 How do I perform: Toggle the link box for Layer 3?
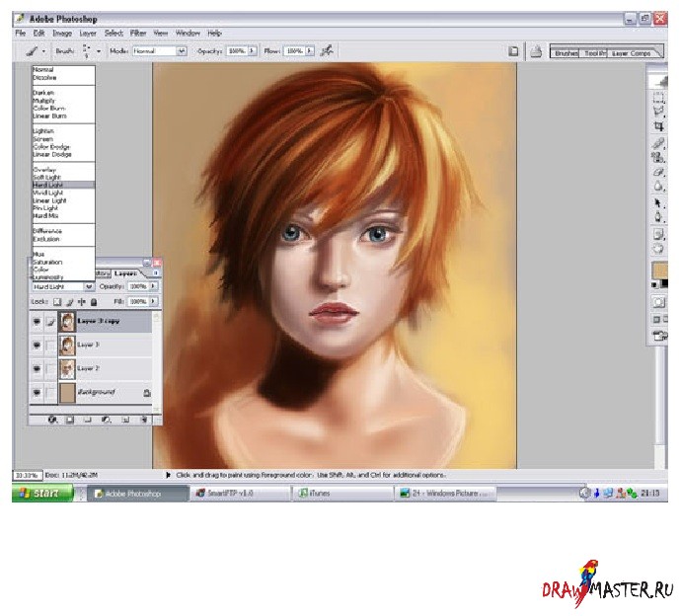tap(50, 345)
